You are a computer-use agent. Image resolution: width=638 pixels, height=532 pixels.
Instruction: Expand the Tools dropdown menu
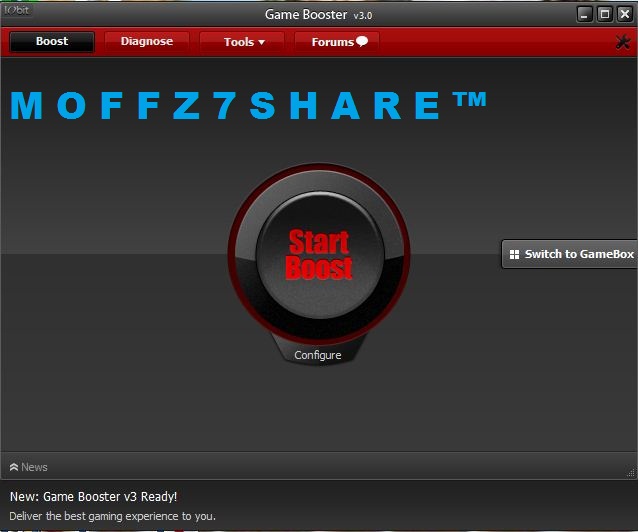242,42
